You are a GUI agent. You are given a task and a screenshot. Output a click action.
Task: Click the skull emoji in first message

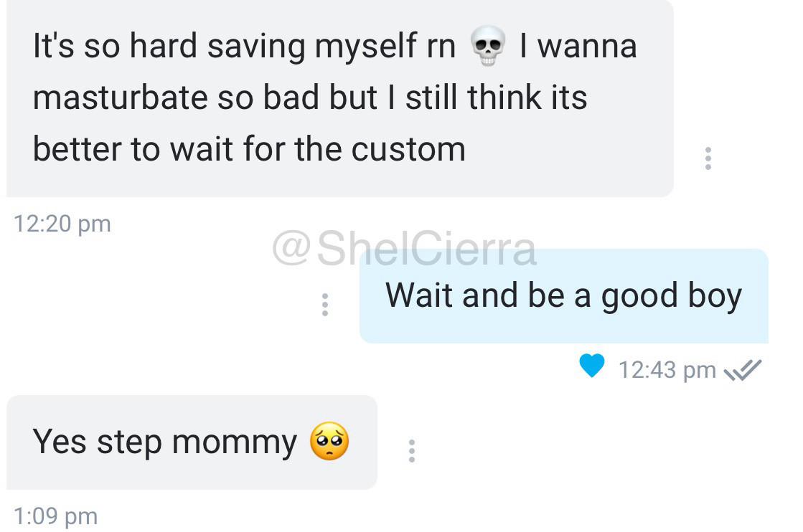(x=487, y=45)
